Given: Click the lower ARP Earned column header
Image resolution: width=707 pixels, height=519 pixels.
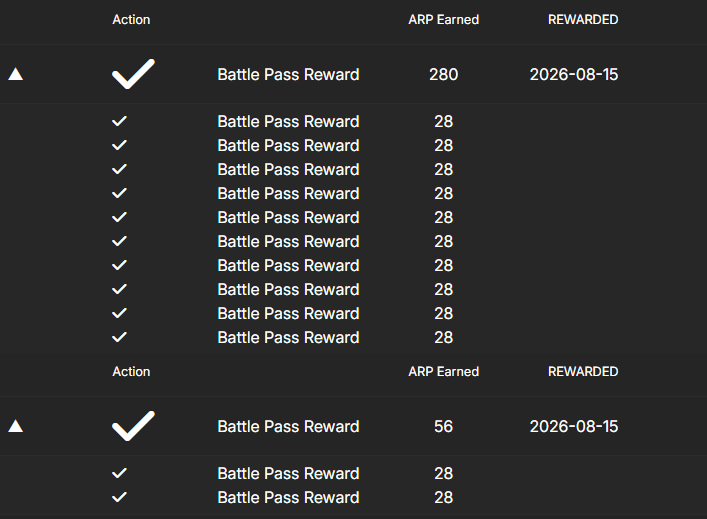Looking at the screenshot, I should (x=443, y=372).
